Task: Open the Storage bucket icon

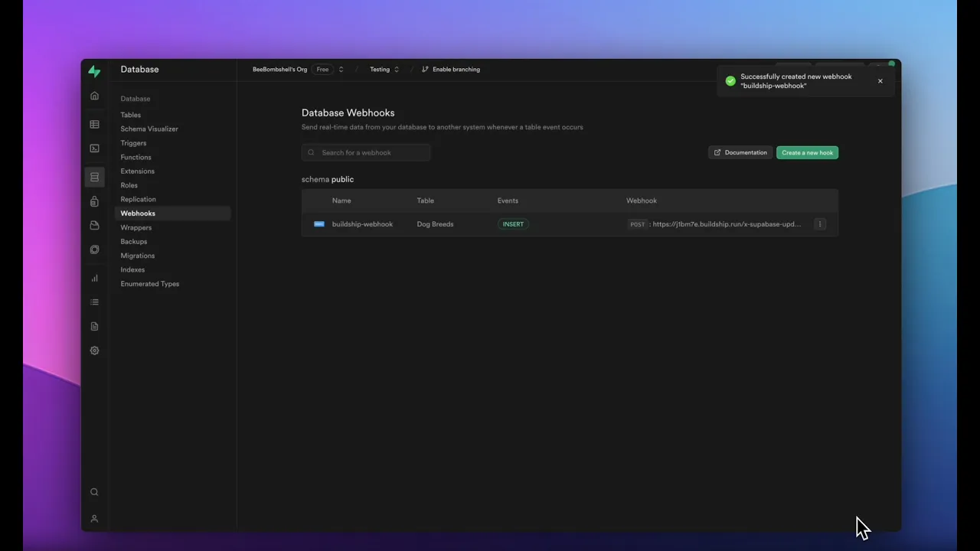Action: [94, 225]
